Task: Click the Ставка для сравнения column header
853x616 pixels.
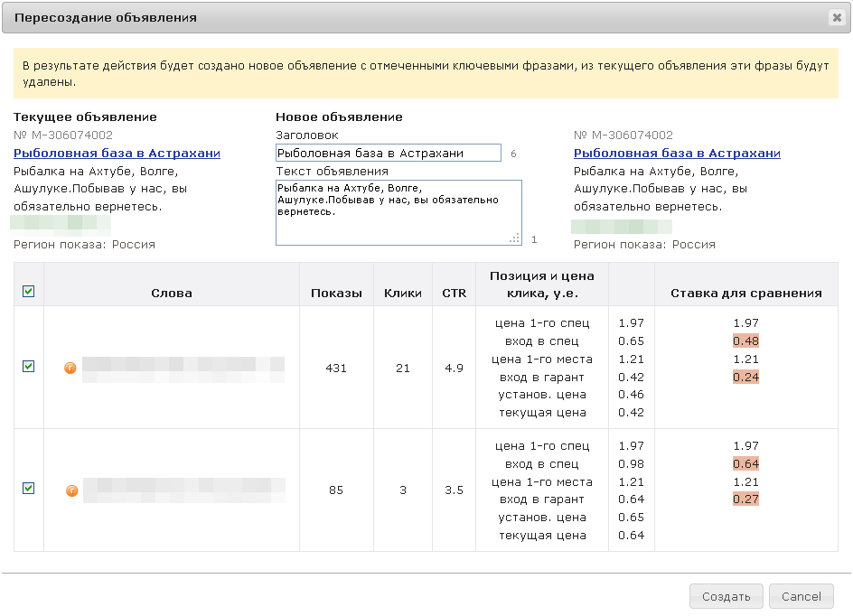Action: click(745, 293)
